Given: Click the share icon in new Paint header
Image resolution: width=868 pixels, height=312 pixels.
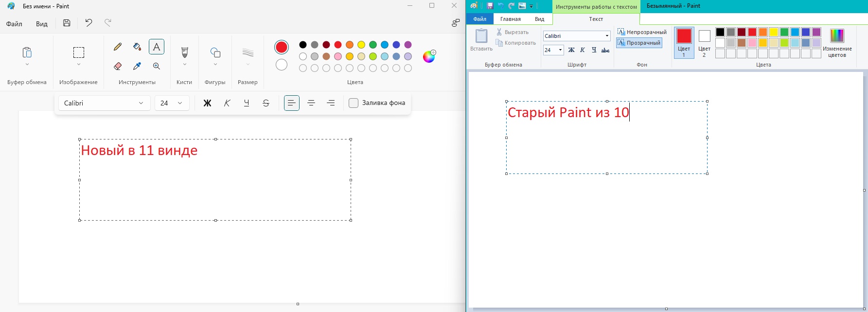Looking at the screenshot, I should tap(456, 23).
